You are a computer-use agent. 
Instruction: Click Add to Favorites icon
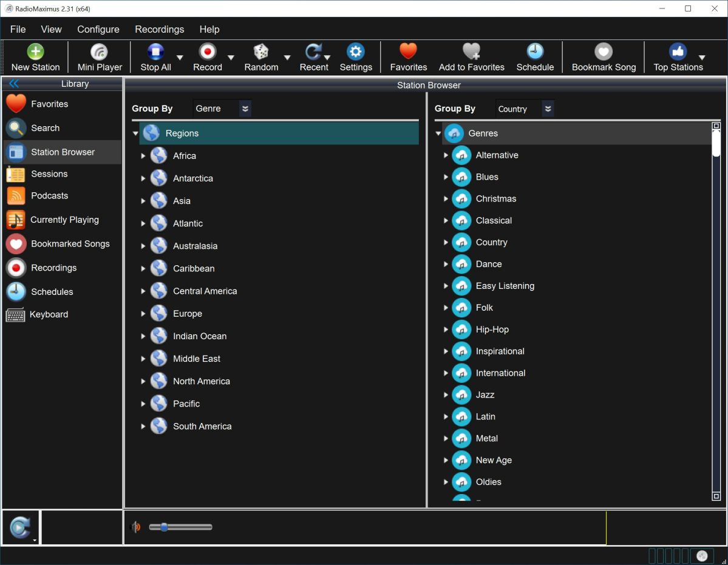471,52
